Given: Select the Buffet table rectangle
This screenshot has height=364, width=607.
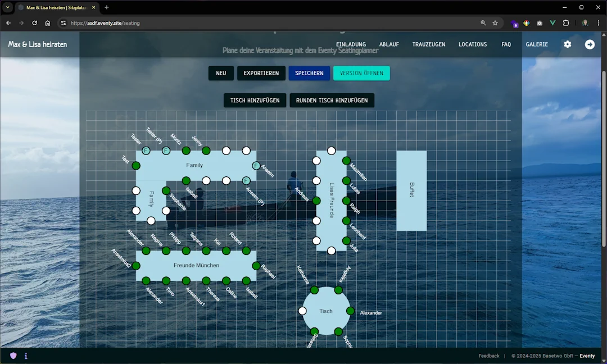Looking at the screenshot, I should pos(411,190).
